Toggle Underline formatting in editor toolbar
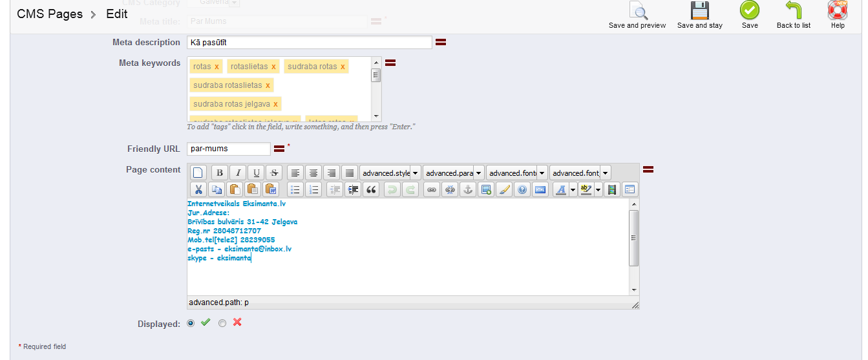868x360 pixels. (x=256, y=173)
